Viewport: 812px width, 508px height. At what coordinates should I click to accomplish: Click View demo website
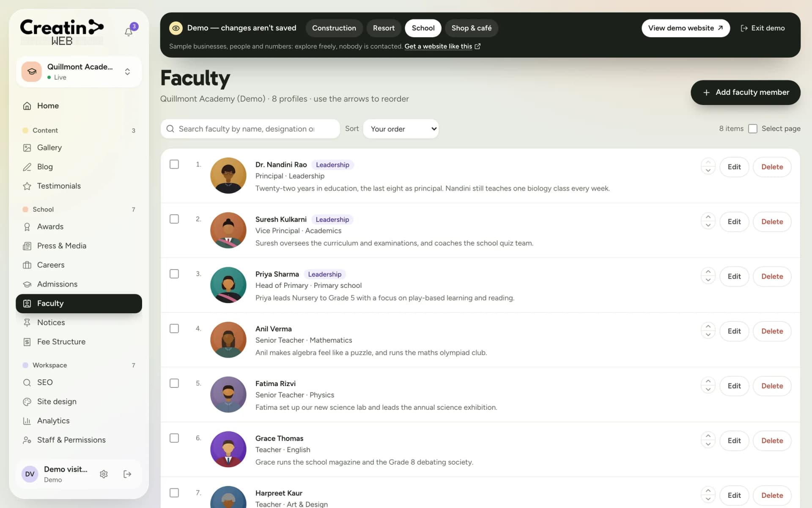click(686, 28)
